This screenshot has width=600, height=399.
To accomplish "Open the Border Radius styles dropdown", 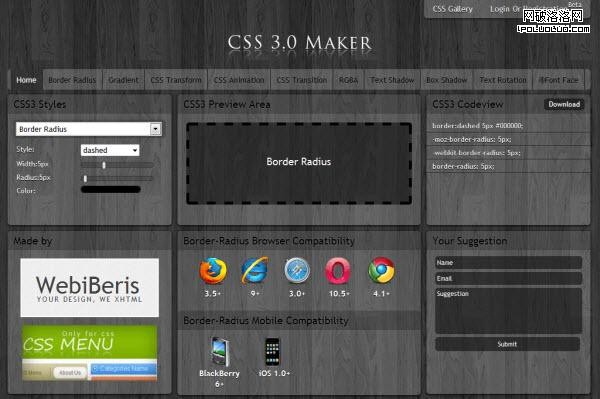I will 89,129.
